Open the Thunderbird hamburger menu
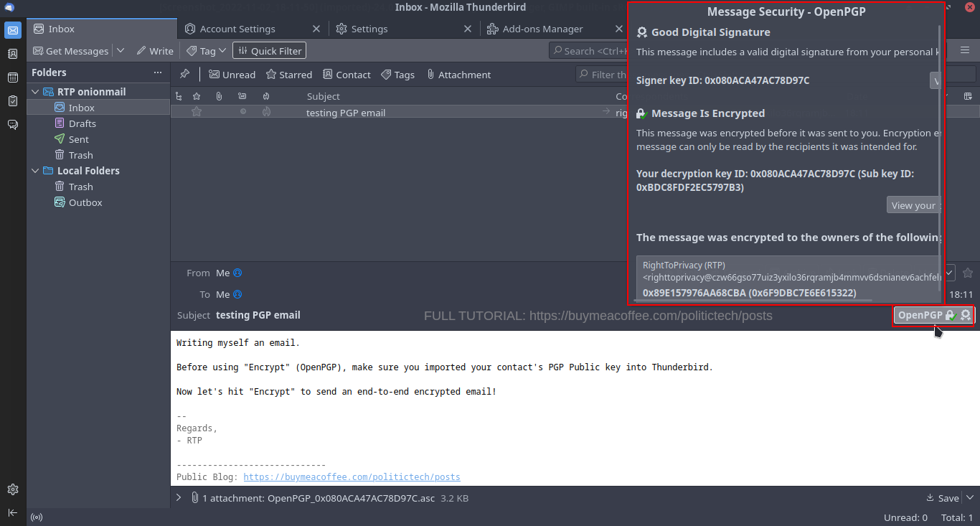 click(965, 51)
